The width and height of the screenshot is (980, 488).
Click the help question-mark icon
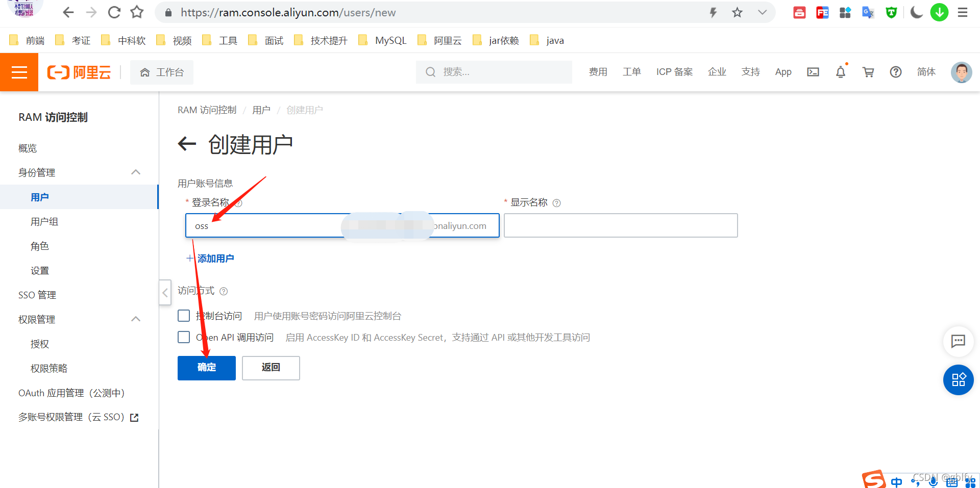click(x=895, y=72)
